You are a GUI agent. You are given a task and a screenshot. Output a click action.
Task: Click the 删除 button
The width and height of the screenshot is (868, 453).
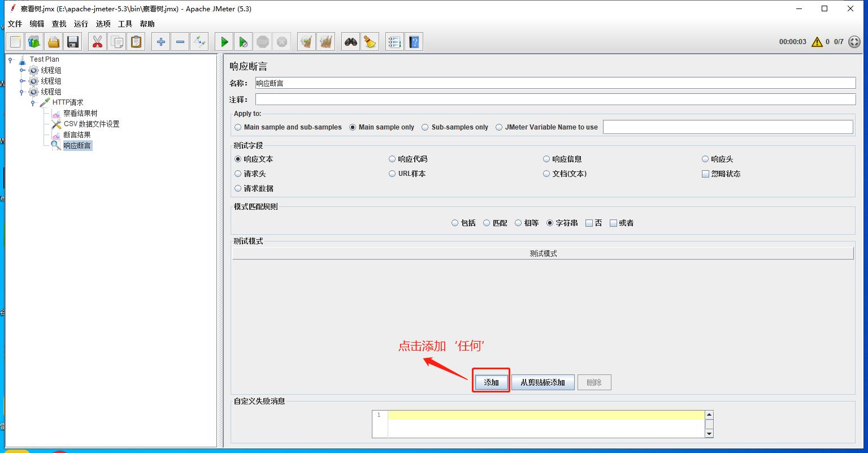594,382
